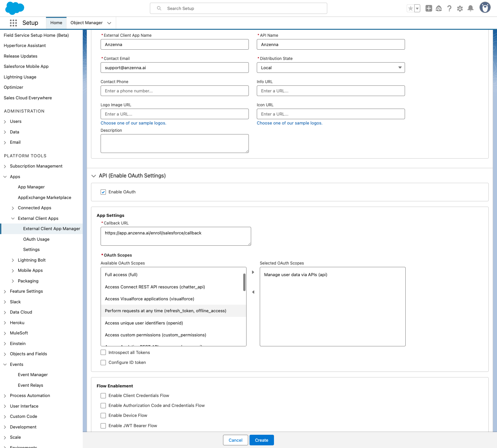This screenshot has height=448, width=497.
Task: Enable Introspect all Tokens
Action: pos(103,353)
